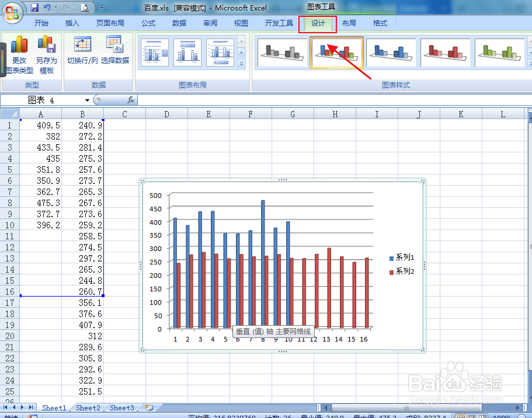Click the Name Box showing 图表 4
The image size is (532, 418).
43,100
